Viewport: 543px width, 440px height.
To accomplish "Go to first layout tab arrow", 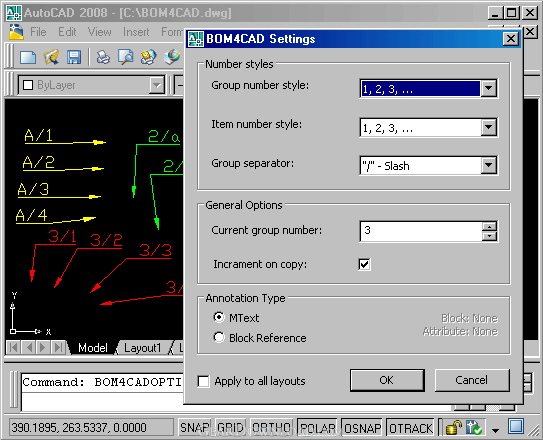I will click(14, 347).
